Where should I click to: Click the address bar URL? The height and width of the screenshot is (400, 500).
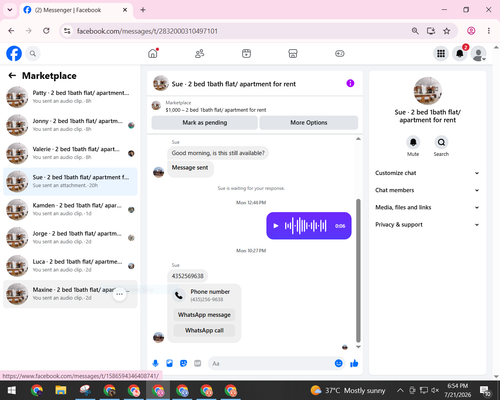tap(147, 31)
